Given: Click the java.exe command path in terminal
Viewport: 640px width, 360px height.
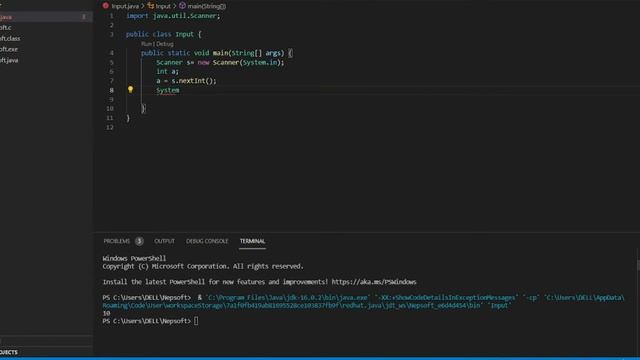Looking at the screenshot, I should pos(287,298).
